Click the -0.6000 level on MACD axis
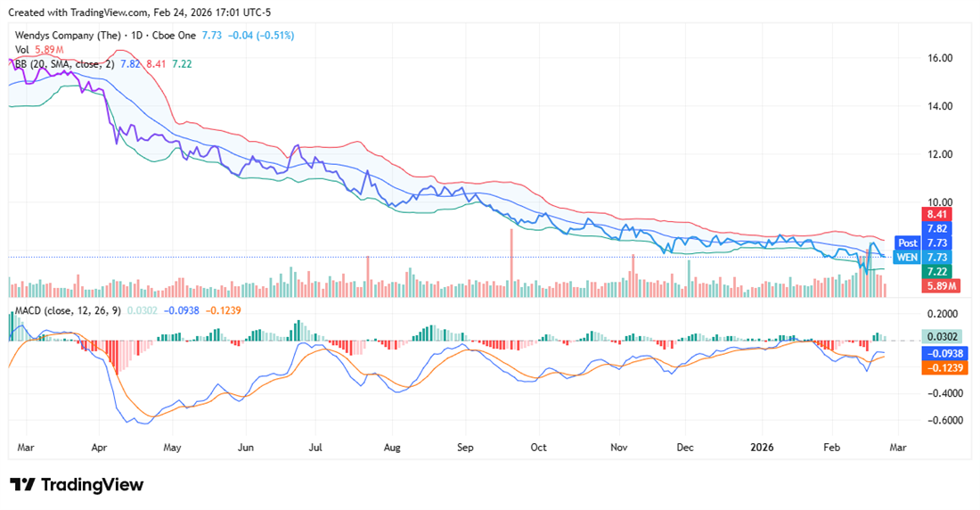980x510 pixels. (x=940, y=421)
